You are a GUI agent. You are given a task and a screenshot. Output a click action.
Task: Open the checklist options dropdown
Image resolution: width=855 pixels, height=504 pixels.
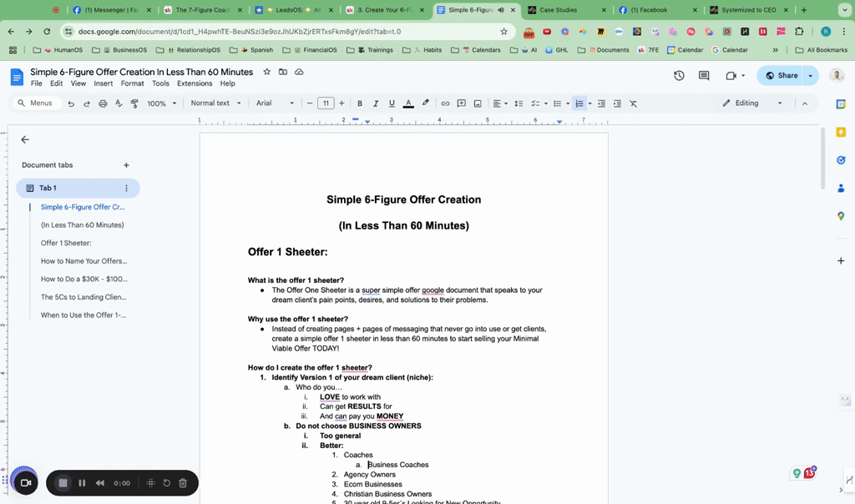pyautogui.click(x=545, y=103)
